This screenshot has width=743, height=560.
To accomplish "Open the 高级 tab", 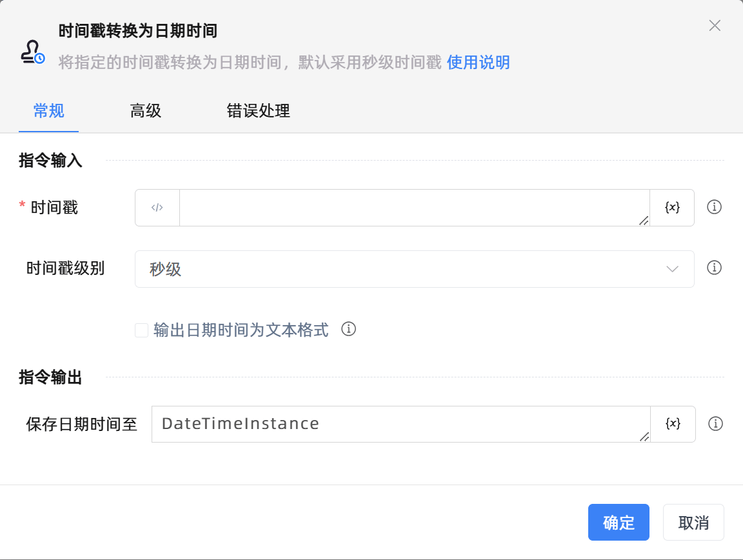I will (145, 111).
